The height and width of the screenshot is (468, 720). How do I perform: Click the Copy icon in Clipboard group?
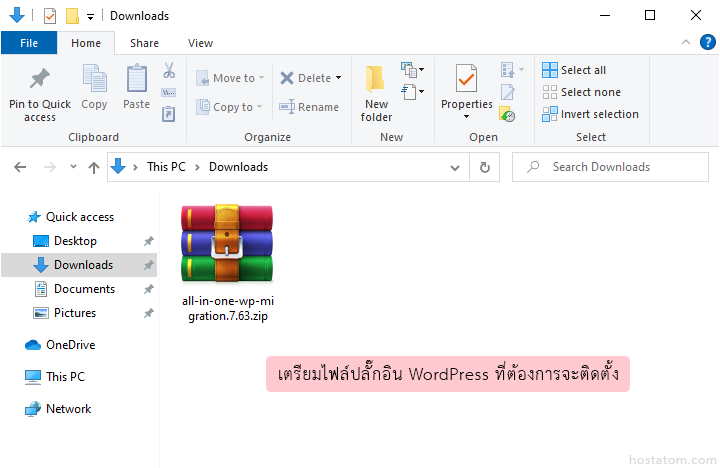coord(94,80)
